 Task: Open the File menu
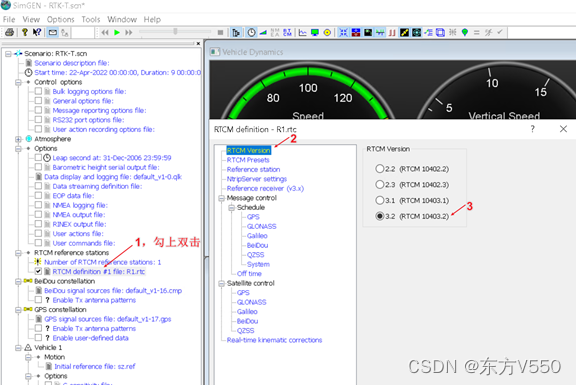tap(9, 19)
